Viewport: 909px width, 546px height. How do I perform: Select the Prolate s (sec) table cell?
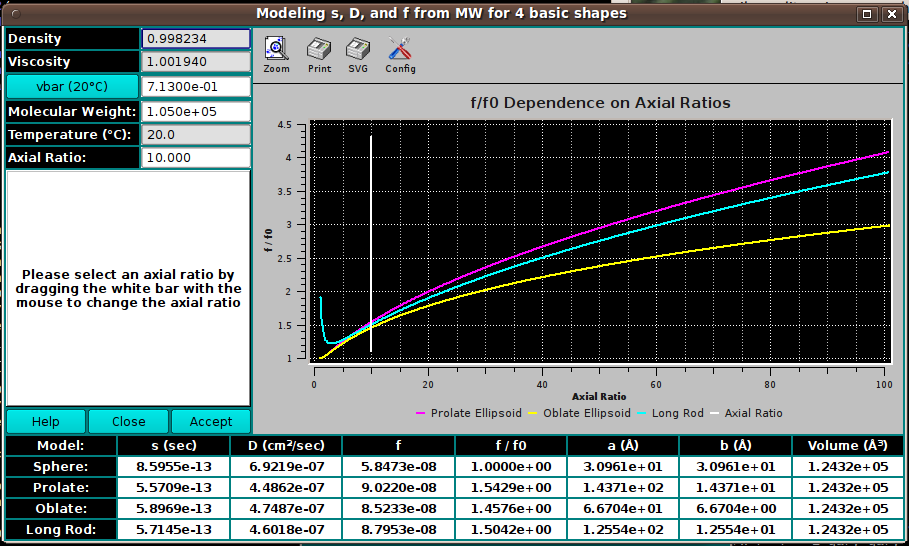[174, 487]
